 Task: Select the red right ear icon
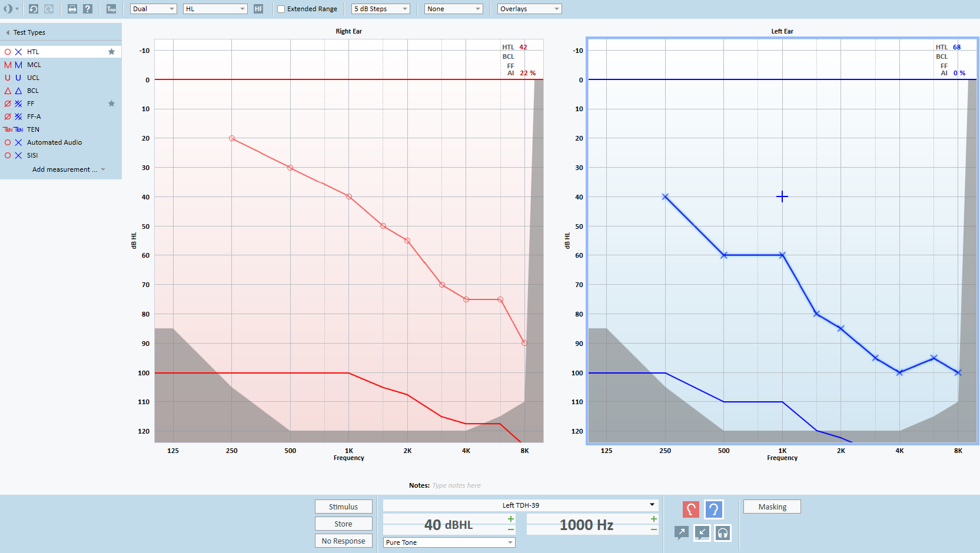click(690, 509)
